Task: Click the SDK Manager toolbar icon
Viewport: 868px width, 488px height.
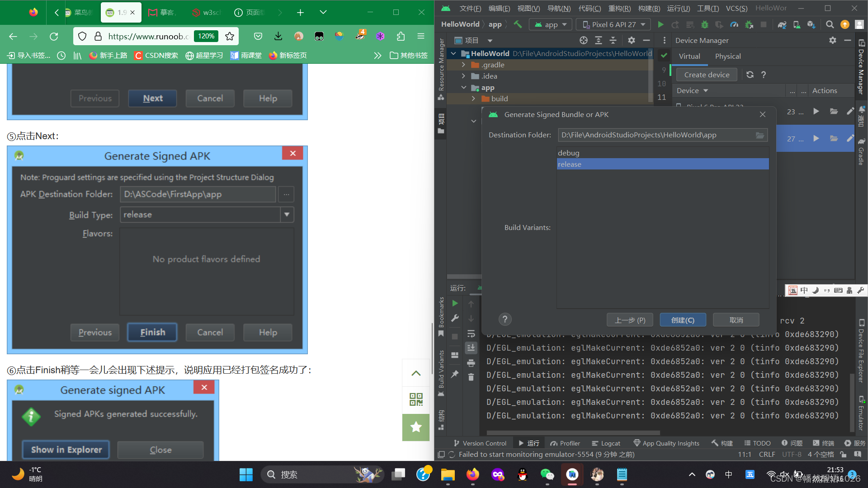Action: point(811,24)
